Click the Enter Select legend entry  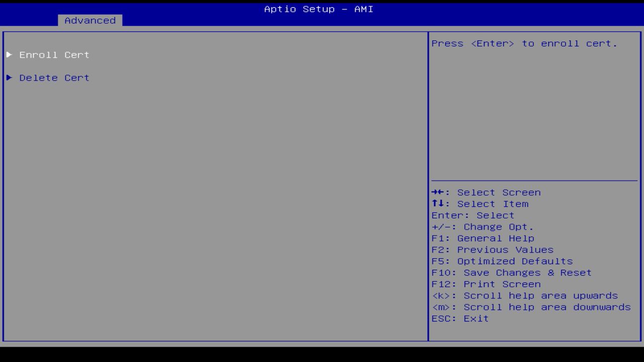click(x=472, y=215)
